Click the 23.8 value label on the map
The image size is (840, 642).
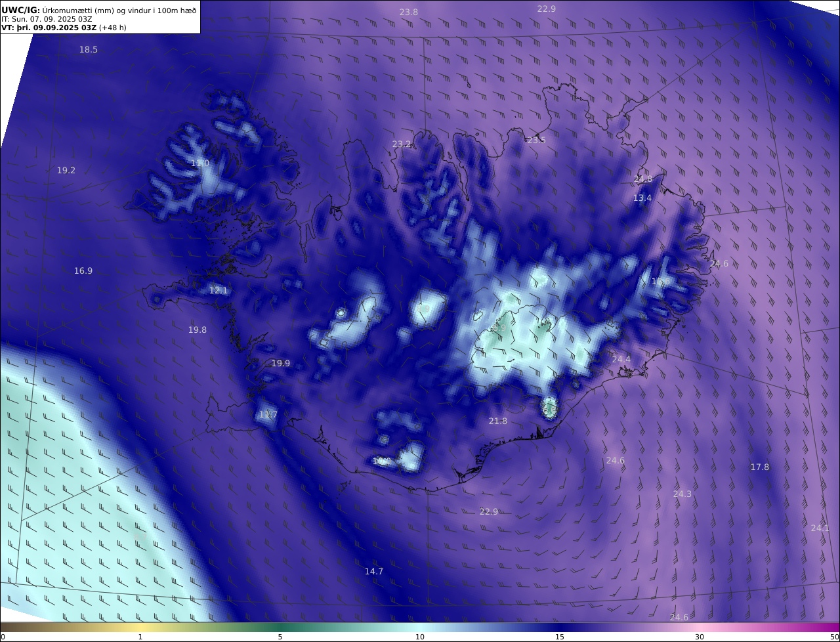pos(409,12)
